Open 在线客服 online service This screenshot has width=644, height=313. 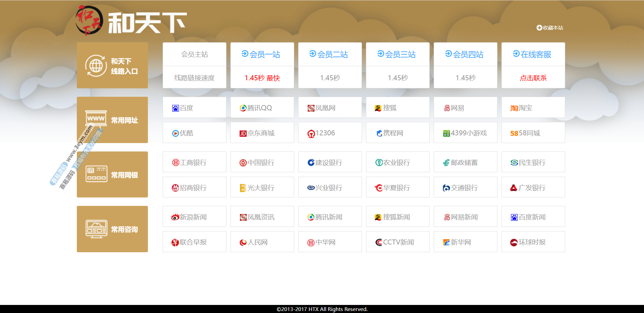point(533,54)
